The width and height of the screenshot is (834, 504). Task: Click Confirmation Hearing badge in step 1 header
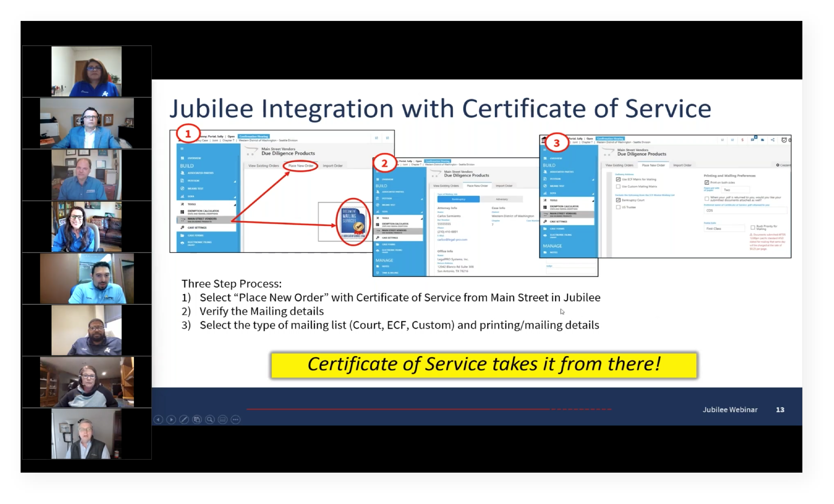click(x=253, y=136)
